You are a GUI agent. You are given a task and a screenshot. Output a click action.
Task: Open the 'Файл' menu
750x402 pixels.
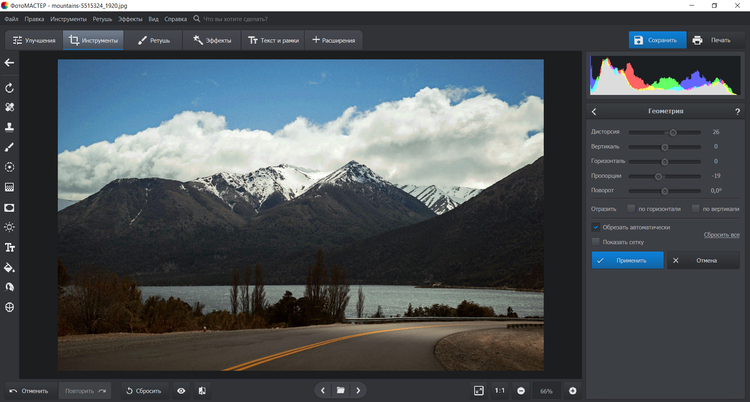tap(11, 19)
